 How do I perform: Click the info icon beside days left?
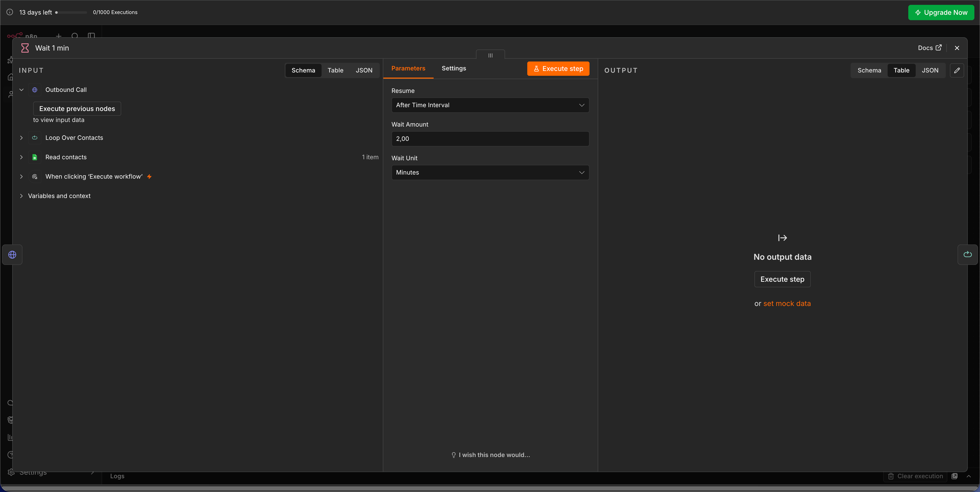coord(9,12)
